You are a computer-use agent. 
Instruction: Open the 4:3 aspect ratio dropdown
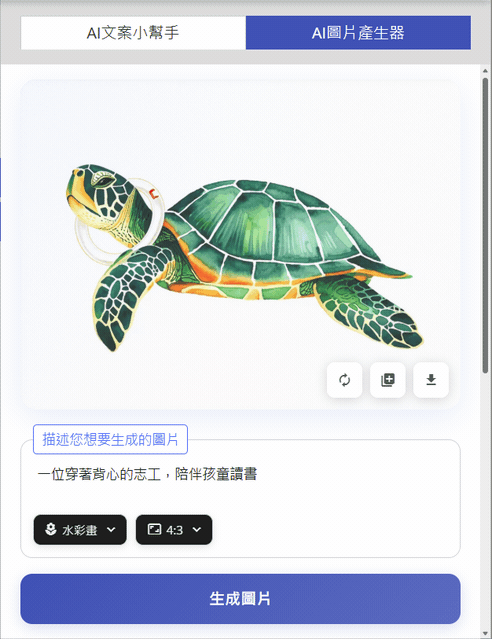click(x=174, y=529)
